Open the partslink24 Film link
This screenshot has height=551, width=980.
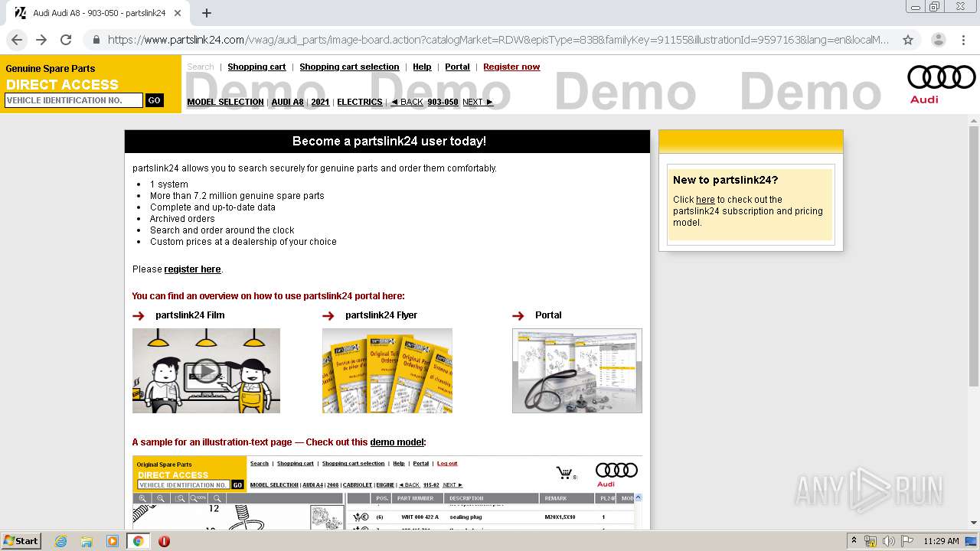click(190, 315)
